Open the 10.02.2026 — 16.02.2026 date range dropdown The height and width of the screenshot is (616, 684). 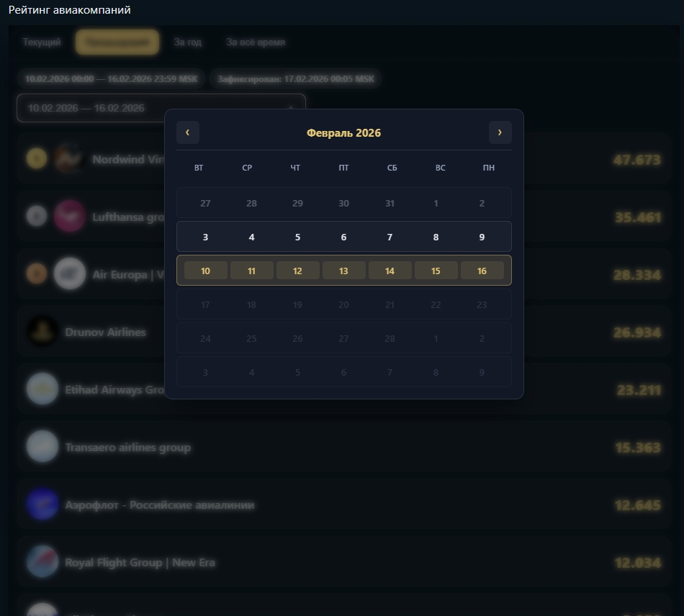161,109
